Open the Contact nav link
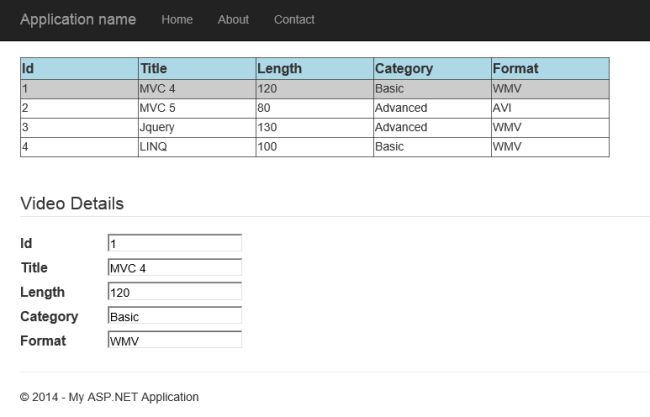650x417 pixels. coord(294,20)
